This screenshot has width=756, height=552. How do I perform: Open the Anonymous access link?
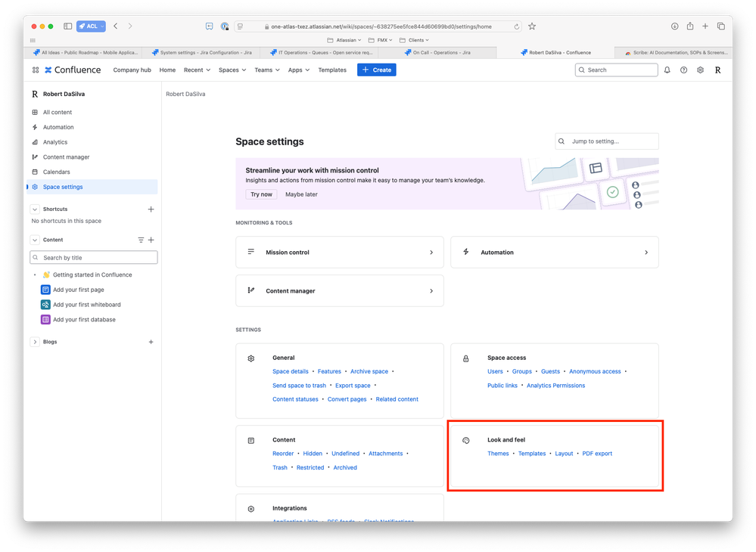pos(595,371)
